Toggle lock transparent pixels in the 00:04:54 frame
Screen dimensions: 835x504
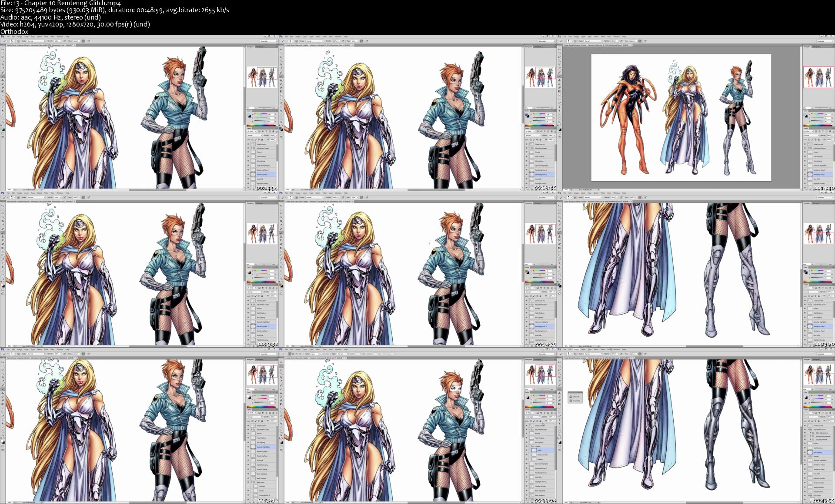pyautogui.click(x=252, y=139)
